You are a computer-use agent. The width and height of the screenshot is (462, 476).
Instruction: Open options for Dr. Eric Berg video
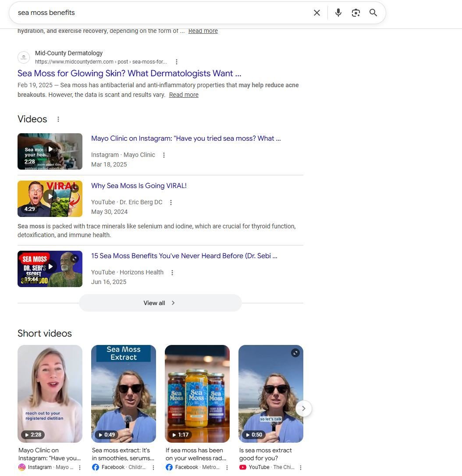tap(171, 202)
